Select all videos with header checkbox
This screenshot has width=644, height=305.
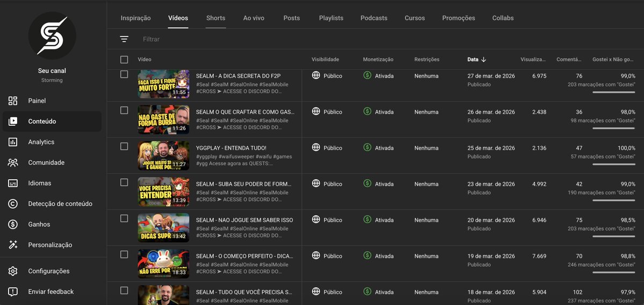click(x=124, y=60)
